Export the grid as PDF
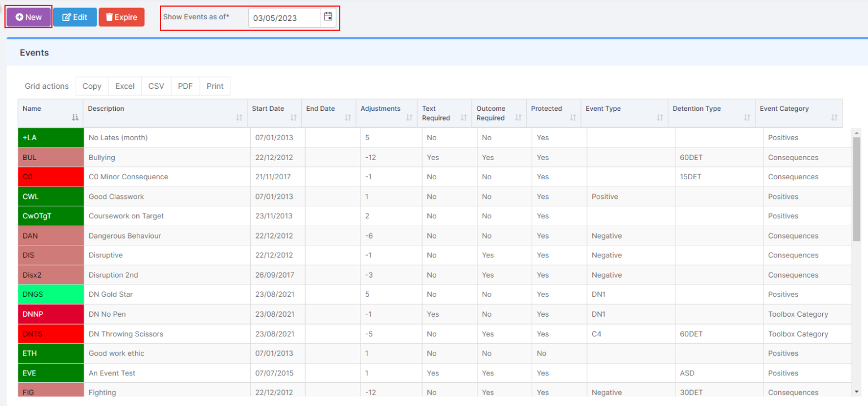This screenshot has height=406, width=868. [x=185, y=85]
